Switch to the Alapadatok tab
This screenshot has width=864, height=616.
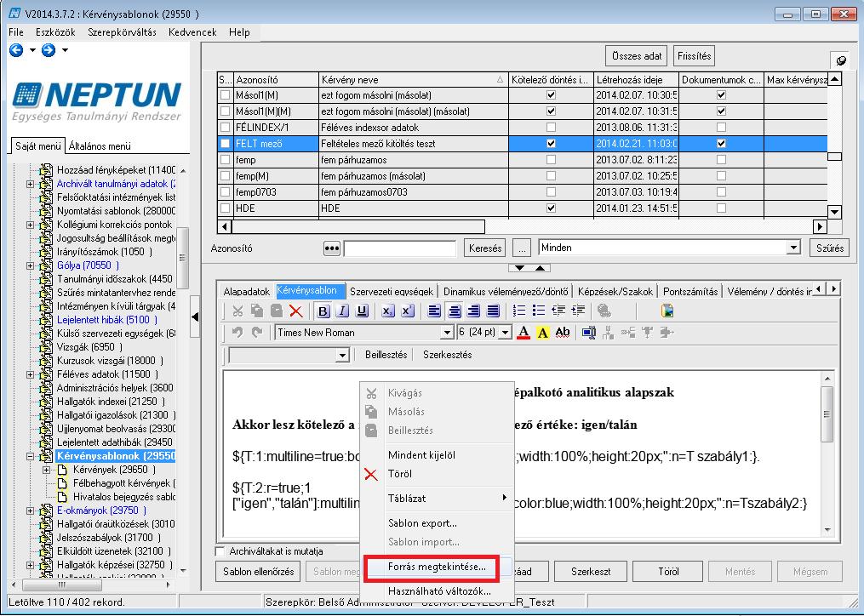click(x=247, y=292)
